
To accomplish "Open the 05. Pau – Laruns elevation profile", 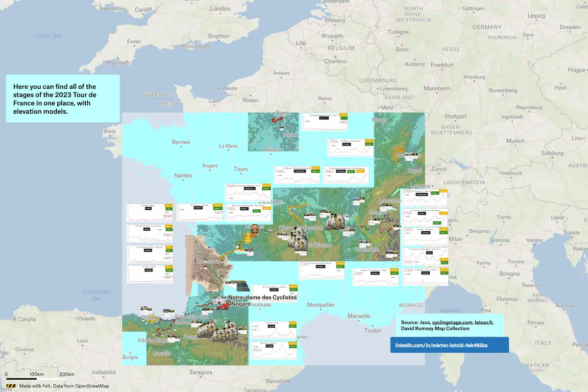I will tap(274, 329).
